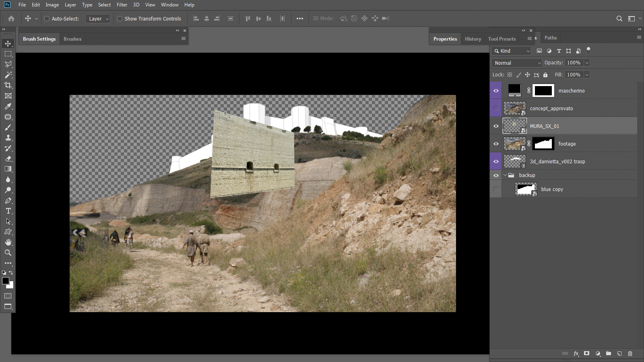Open the Filter menu
This screenshot has height=362, width=644.
click(x=122, y=5)
